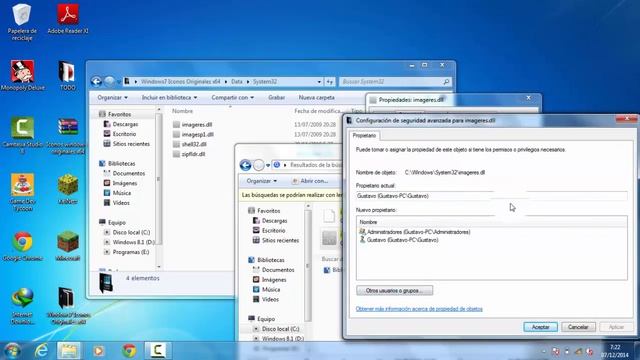This screenshot has height=360, width=640.
Task: Click Otros usuarios o grupos button
Action: pyautogui.click(x=394, y=291)
